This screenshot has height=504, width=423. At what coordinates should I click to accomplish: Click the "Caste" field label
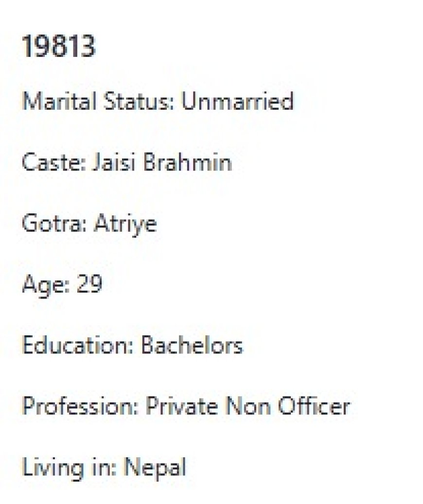[47, 162]
